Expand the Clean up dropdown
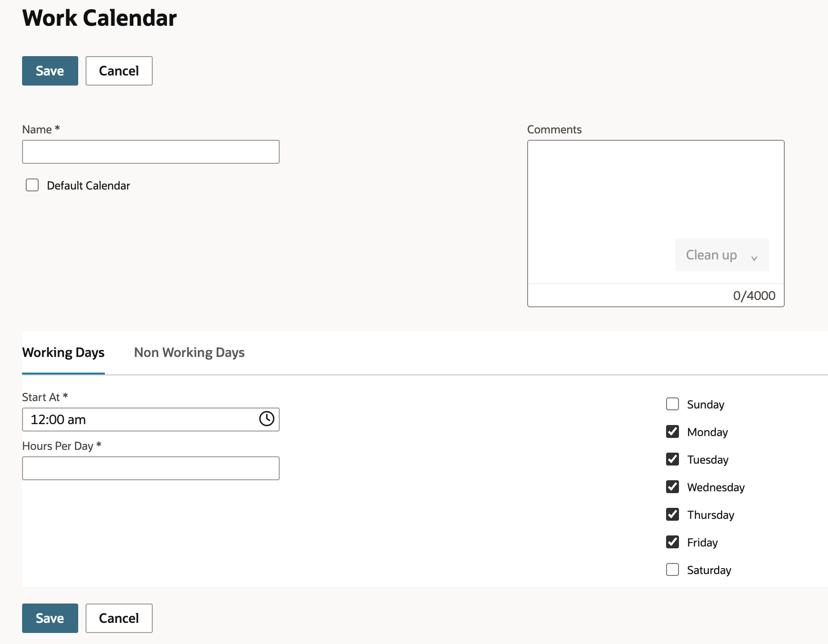 [x=722, y=255]
